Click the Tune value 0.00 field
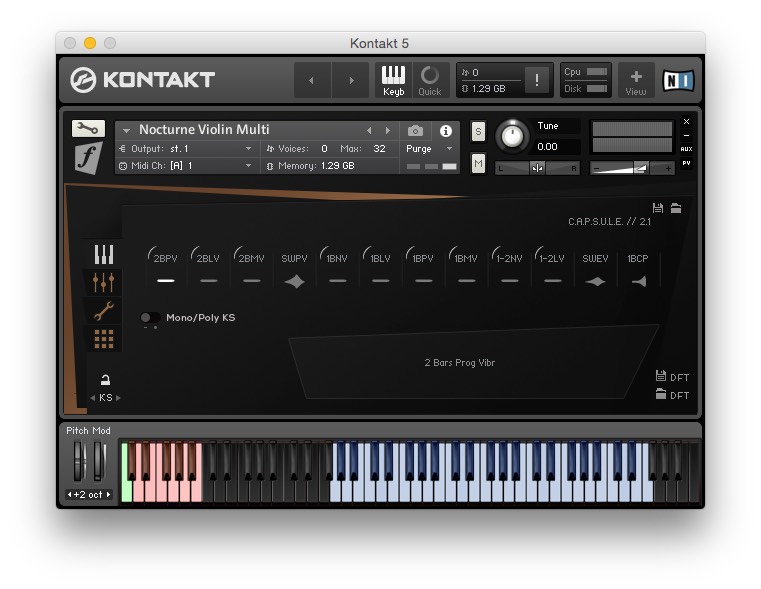 pos(556,147)
